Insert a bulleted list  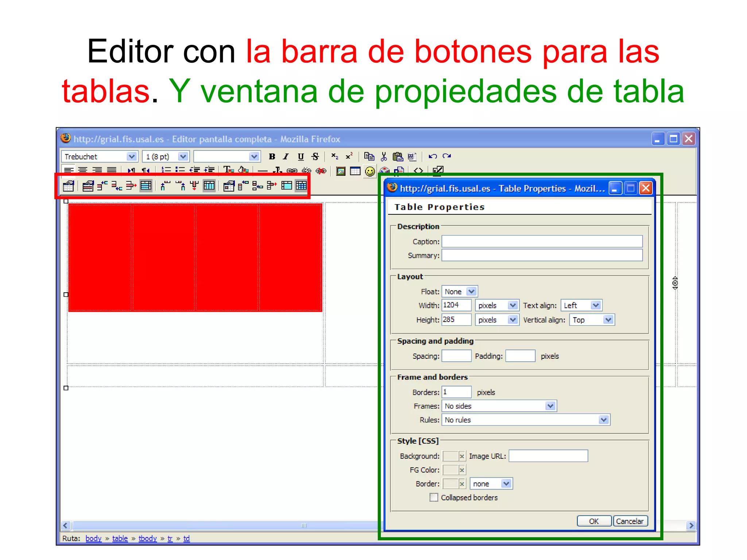[180, 170]
